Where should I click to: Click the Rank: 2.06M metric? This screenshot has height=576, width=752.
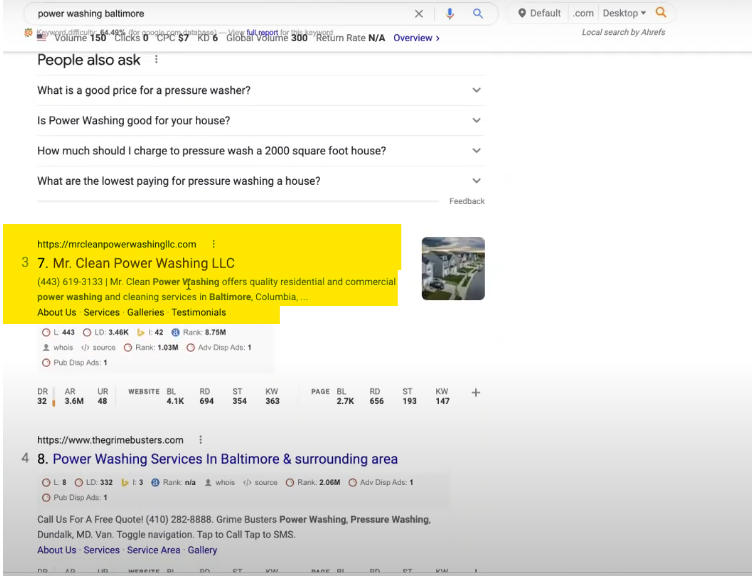pyautogui.click(x=313, y=482)
